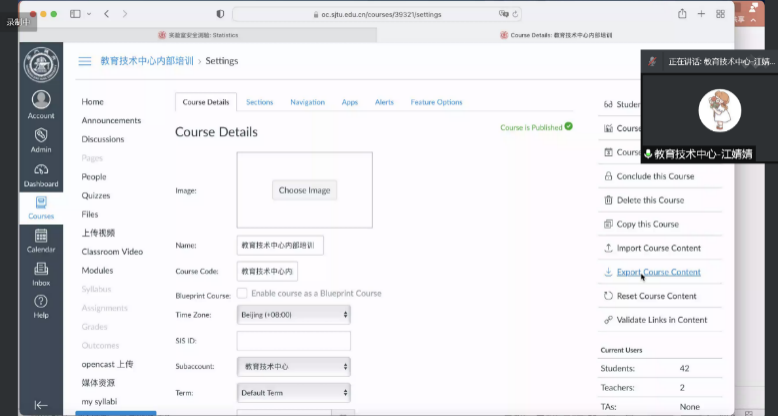Open the Time Zone dropdown
This screenshot has width=780, height=418.
click(x=293, y=314)
